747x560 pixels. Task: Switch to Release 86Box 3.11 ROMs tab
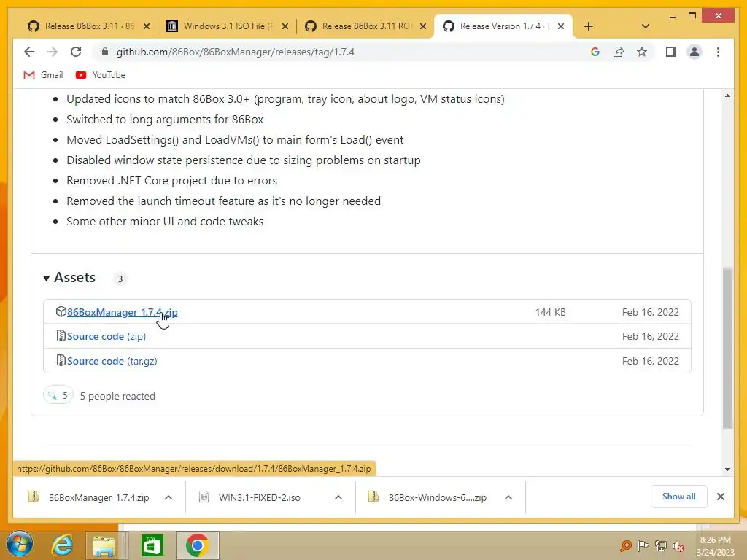[x=365, y=26]
